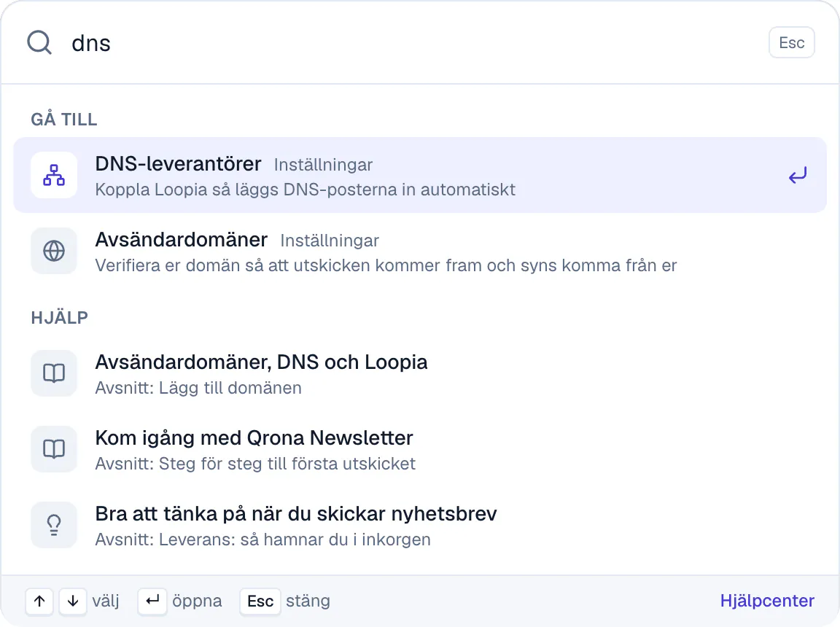Focus the search field containing dns
The image size is (840, 627).
(x=413, y=43)
